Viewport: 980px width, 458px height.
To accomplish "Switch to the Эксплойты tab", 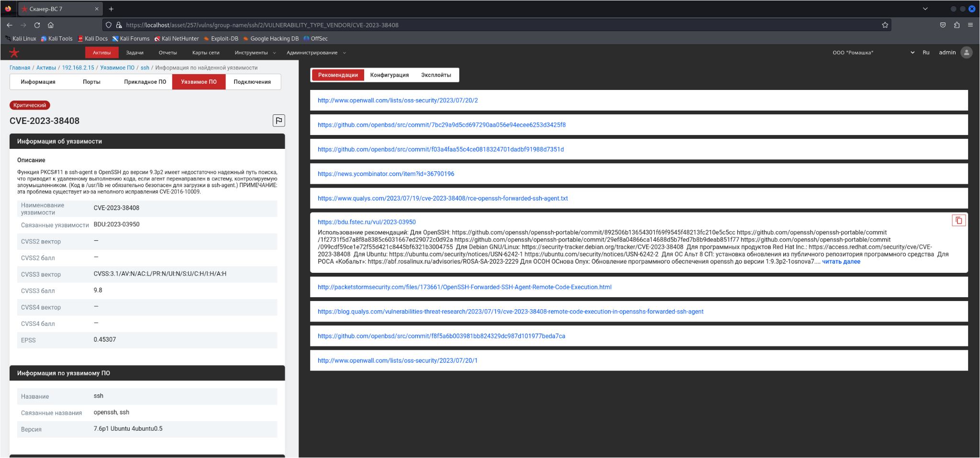I will [x=436, y=75].
